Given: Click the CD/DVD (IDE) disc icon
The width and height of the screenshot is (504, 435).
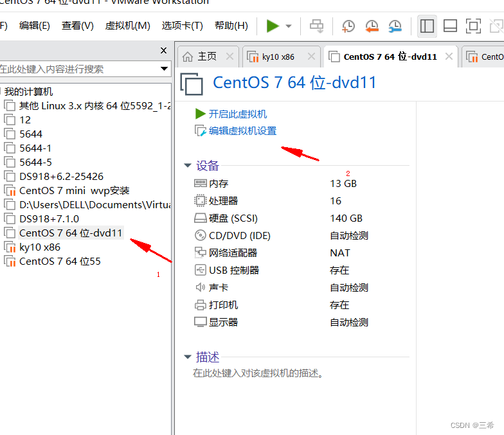Looking at the screenshot, I should pyautogui.click(x=201, y=235).
